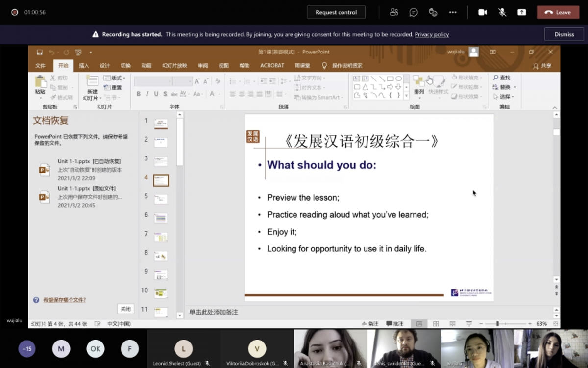The height and width of the screenshot is (368, 588).
Task: Click the Save icon in PowerPoint title bar
Action: (39, 52)
